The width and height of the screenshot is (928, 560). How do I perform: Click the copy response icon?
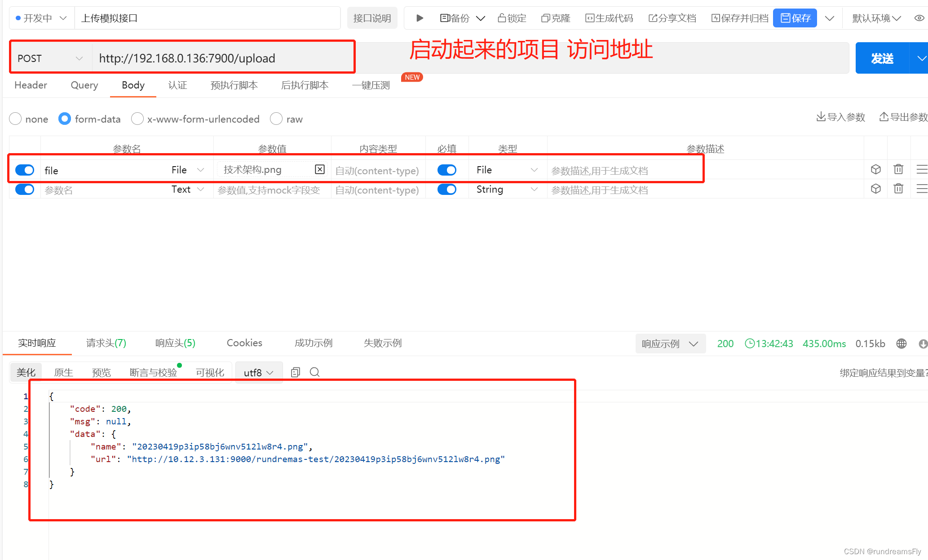click(x=296, y=372)
